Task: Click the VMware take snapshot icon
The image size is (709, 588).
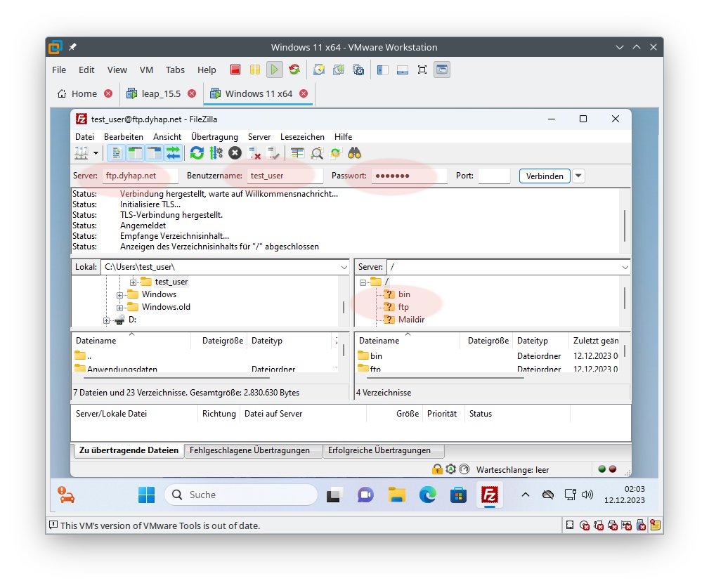Action: tap(320, 70)
